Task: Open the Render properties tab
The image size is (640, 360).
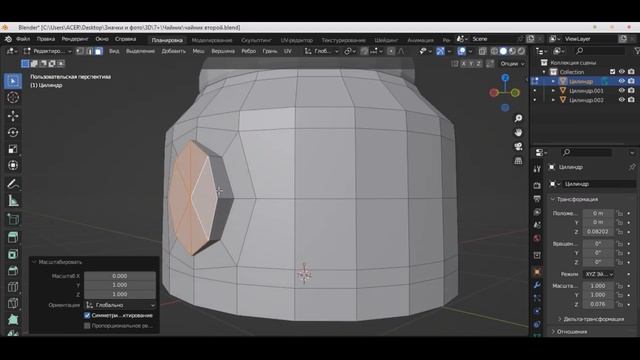Action: (x=537, y=185)
